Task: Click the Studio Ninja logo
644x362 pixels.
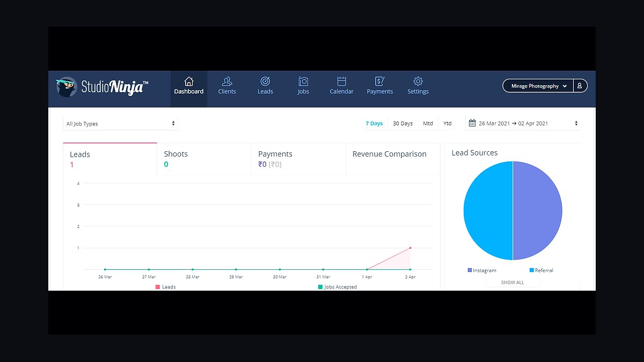Action: click(103, 86)
